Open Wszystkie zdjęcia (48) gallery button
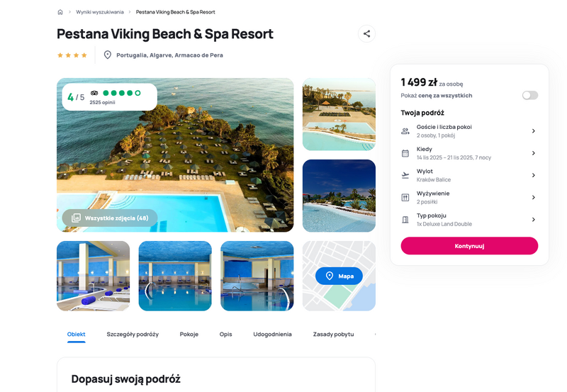Image resolution: width=567 pixels, height=392 pixels. (x=110, y=218)
